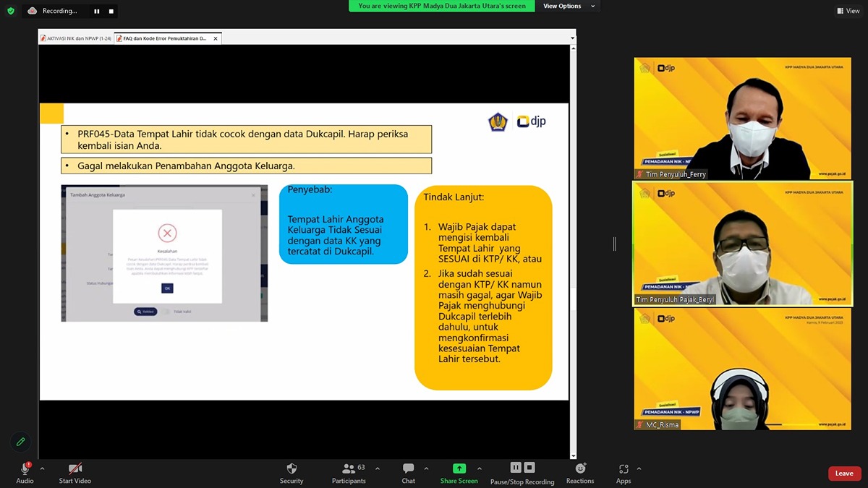Viewport: 868px width, 488px height.
Task: Open the Participants list
Action: tap(349, 469)
